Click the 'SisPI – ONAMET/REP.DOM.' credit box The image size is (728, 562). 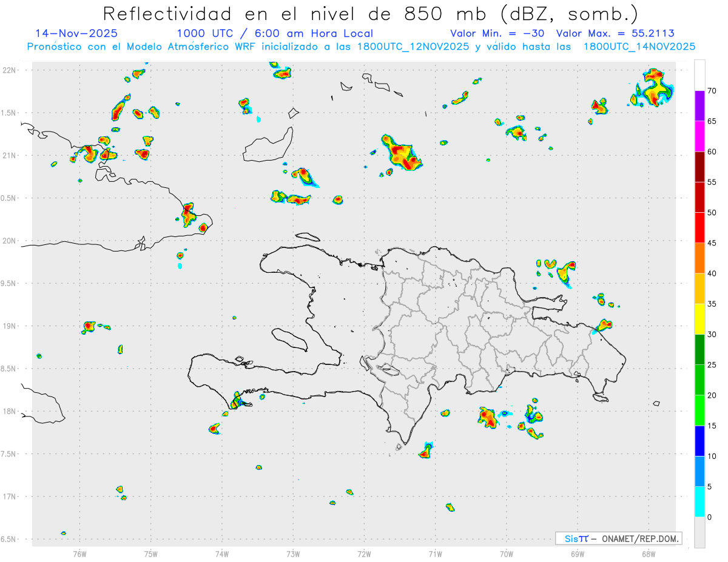[619, 538]
